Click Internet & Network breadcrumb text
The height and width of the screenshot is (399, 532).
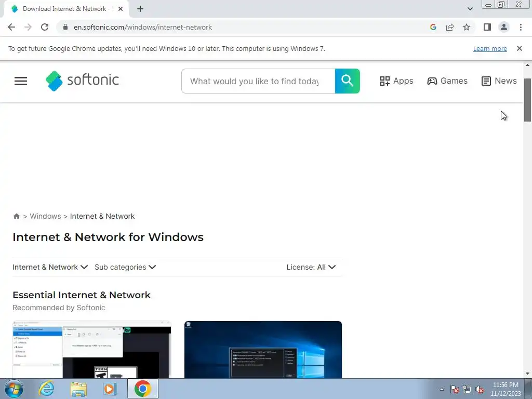[x=102, y=216]
